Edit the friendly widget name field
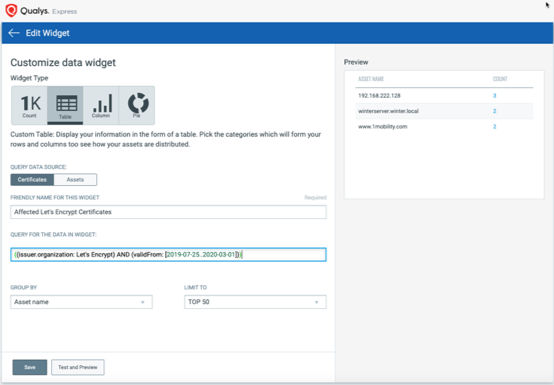Viewport: 554px width, 385px height. pyautogui.click(x=168, y=212)
